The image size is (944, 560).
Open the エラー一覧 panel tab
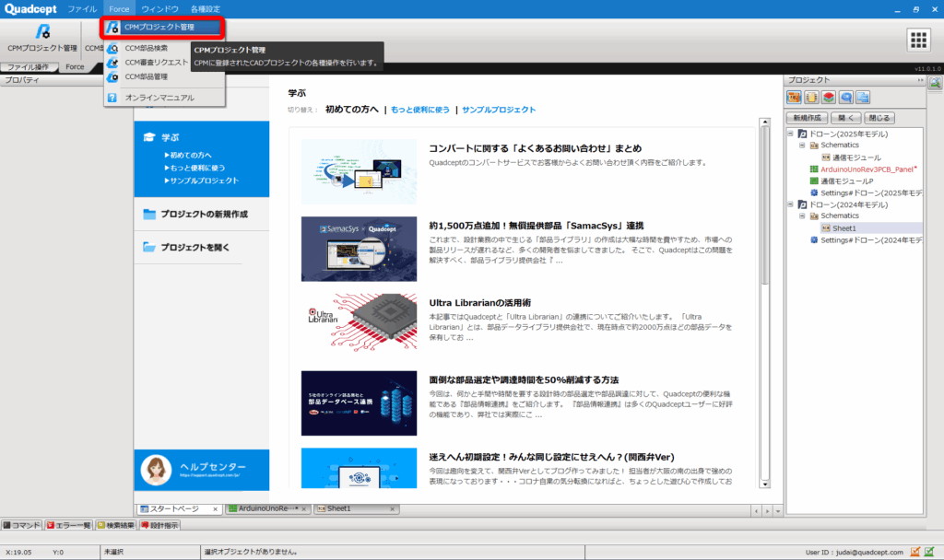coord(68,525)
